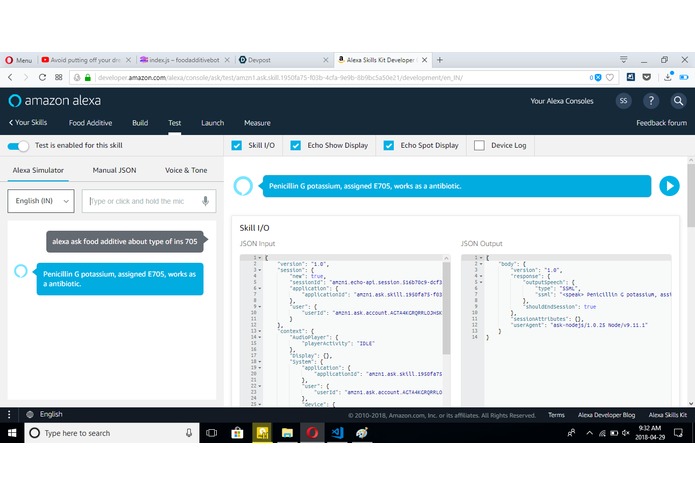
Task: Open the footer three-dot menu
Action: tap(9, 414)
